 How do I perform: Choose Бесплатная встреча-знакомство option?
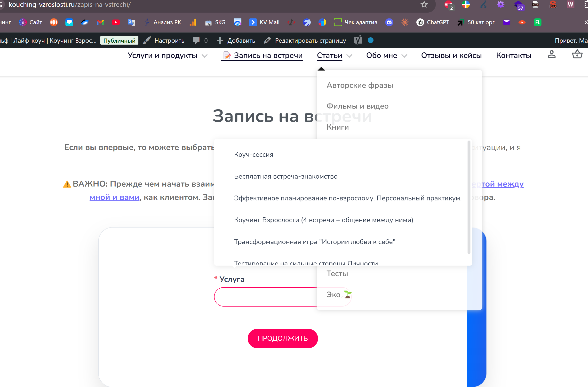pos(286,176)
